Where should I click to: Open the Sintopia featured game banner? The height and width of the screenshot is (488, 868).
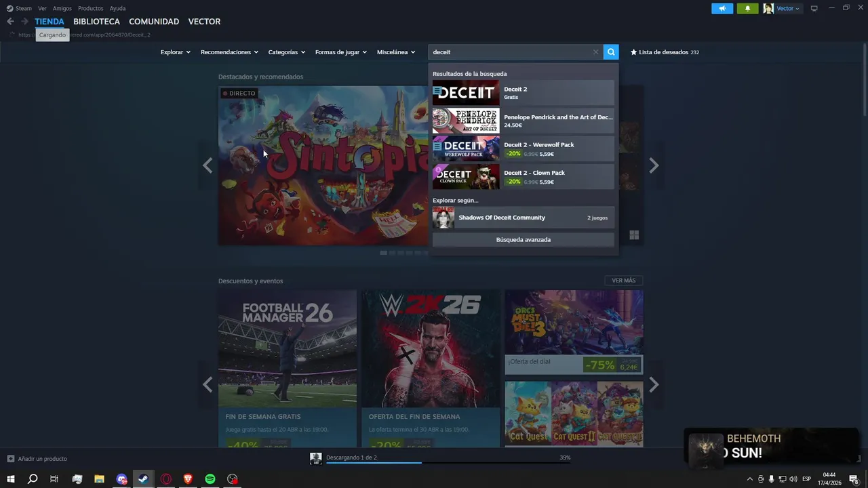coord(323,165)
